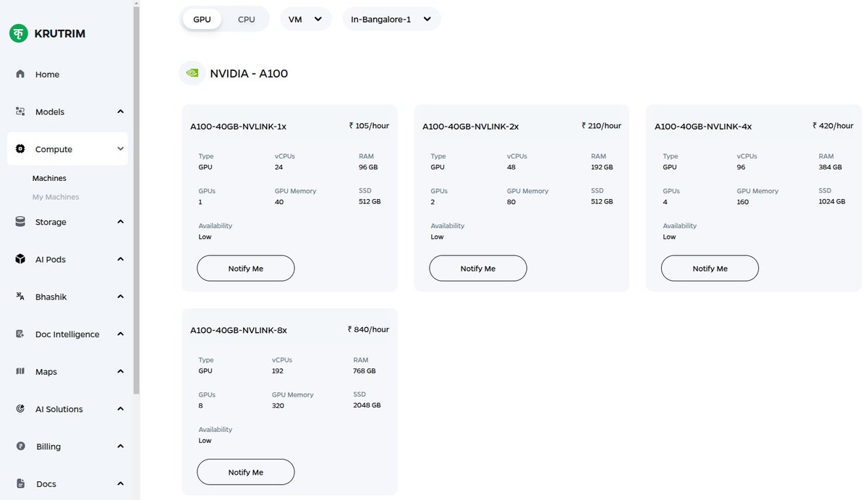Click the AI Solutions icon
This screenshot has height=500, width=868.
[x=20, y=409]
